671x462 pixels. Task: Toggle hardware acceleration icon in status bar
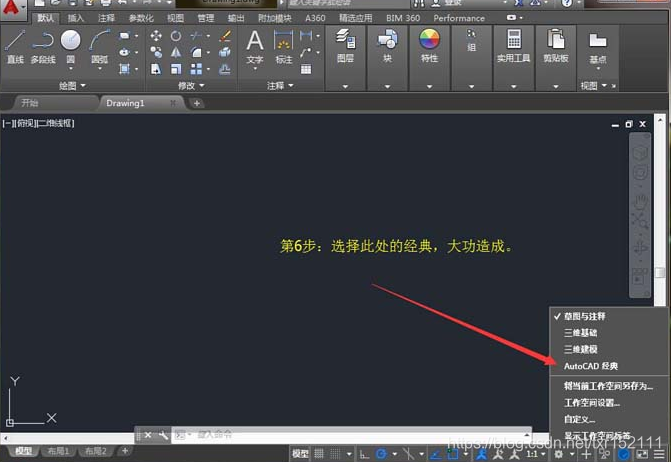(x=624, y=454)
